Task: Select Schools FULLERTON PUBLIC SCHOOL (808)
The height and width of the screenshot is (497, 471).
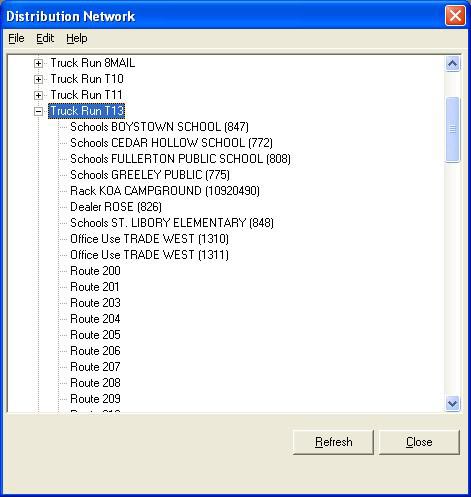Action: click(180, 159)
